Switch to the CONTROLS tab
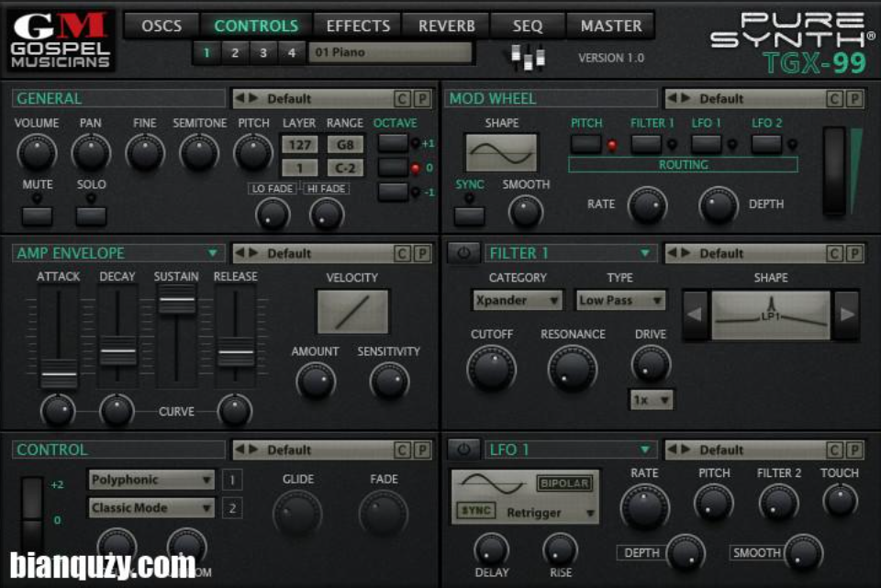Image resolution: width=881 pixels, height=588 pixels. [x=256, y=26]
